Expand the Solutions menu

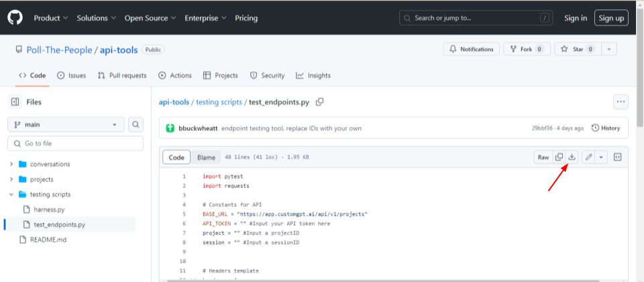[x=97, y=18]
